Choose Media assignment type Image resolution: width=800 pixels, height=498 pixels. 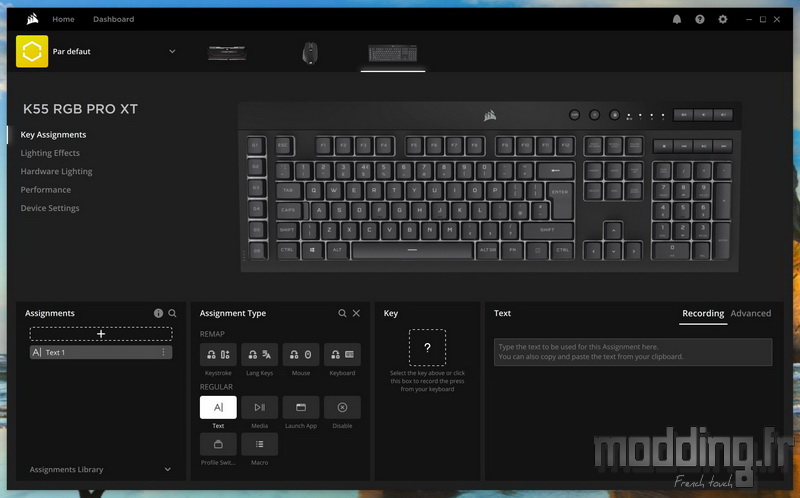(259, 407)
